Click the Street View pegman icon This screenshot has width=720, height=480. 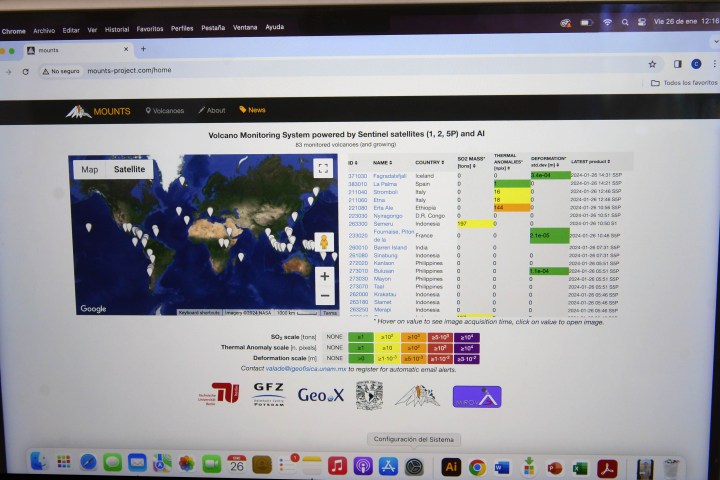[323, 243]
